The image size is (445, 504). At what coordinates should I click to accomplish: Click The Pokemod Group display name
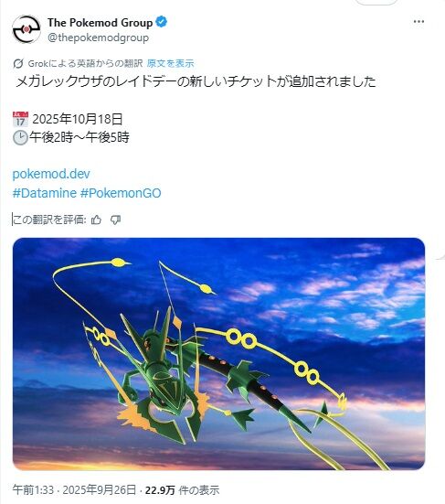click(100, 23)
